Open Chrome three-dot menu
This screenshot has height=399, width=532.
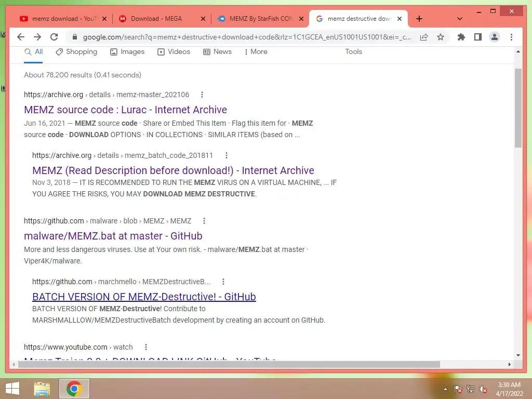(x=511, y=37)
